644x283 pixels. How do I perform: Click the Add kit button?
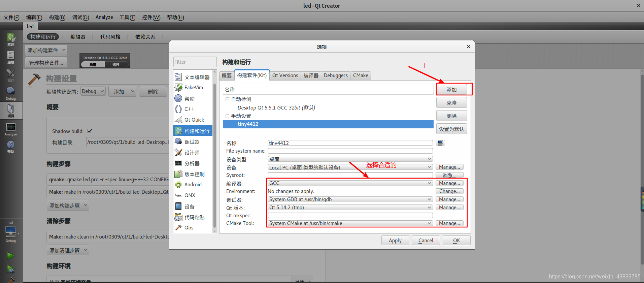[x=451, y=90]
